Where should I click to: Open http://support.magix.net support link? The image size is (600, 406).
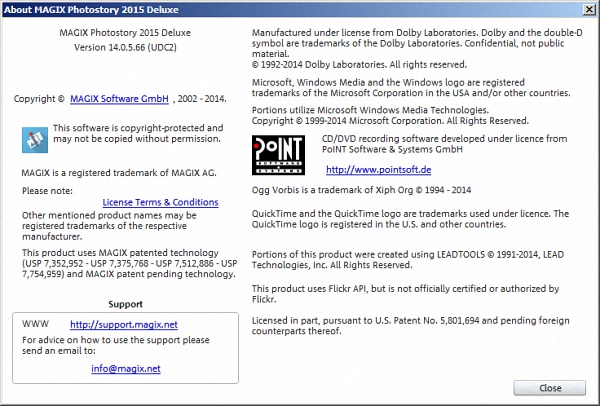pos(124,324)
